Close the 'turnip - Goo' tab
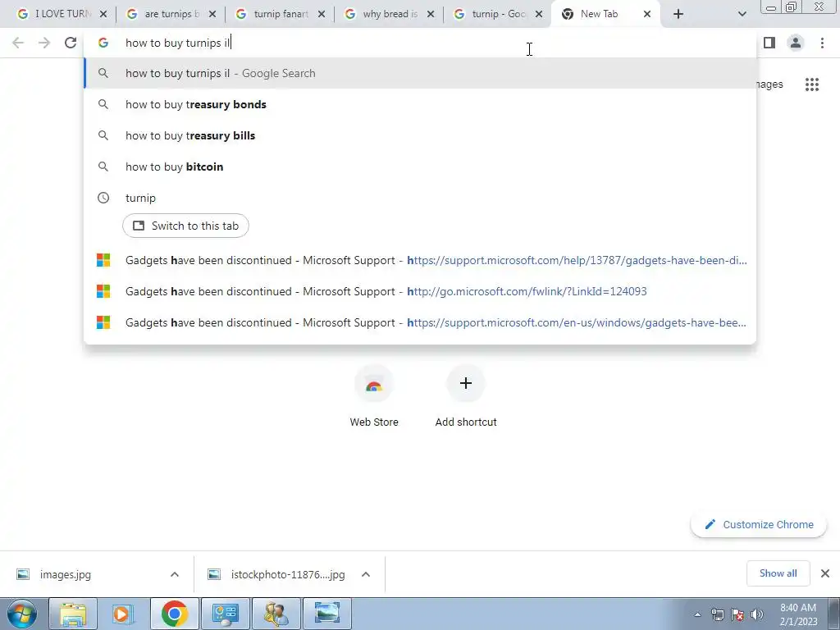This screenshot has width=840, height=630. click(x=539, y=14)
